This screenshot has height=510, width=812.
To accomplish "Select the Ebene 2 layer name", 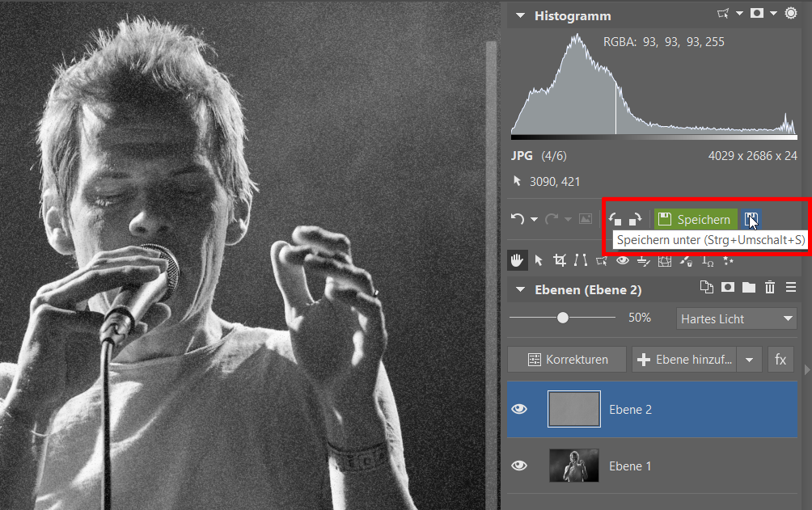I will 630,410.
